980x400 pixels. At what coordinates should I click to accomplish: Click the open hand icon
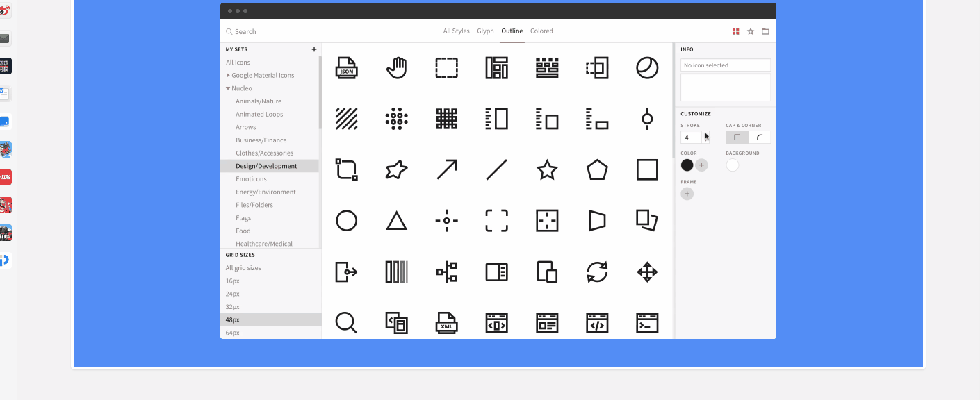396,68
